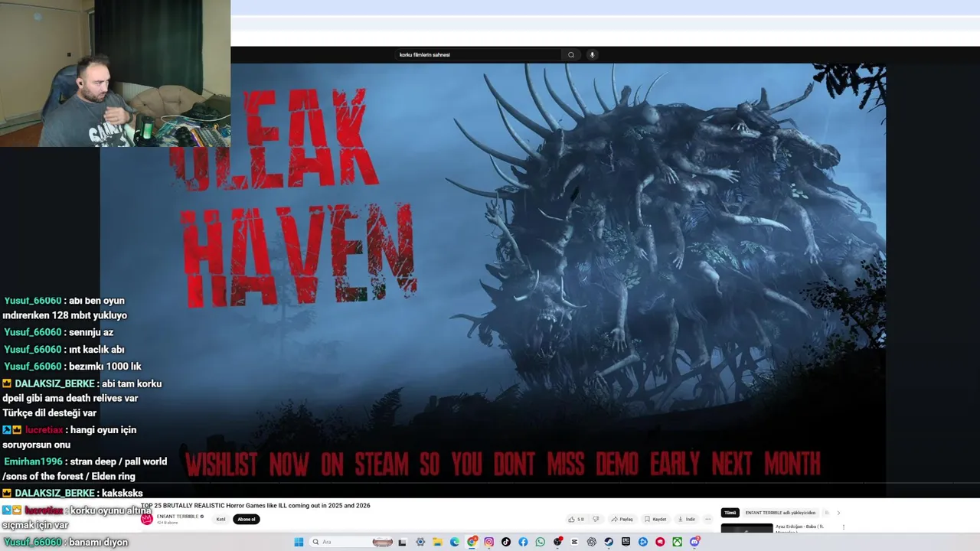Focus the YouTube search field
Image resolution: width=980 pixels, height=551 pixels.
(479, 54)
